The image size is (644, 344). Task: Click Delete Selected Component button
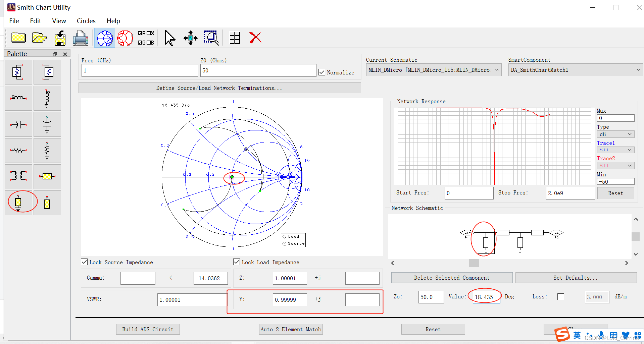pos(452,278)
